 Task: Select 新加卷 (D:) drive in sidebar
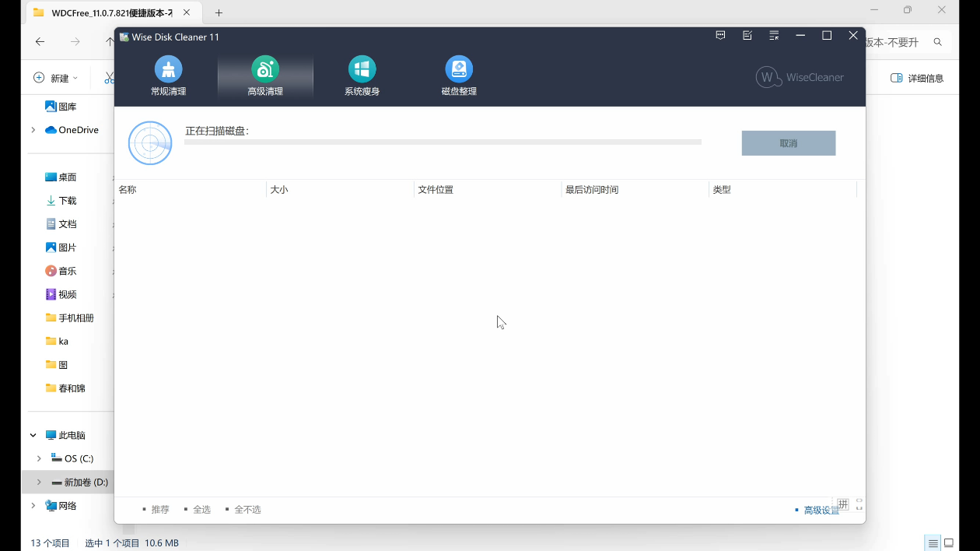coord(79,482)
